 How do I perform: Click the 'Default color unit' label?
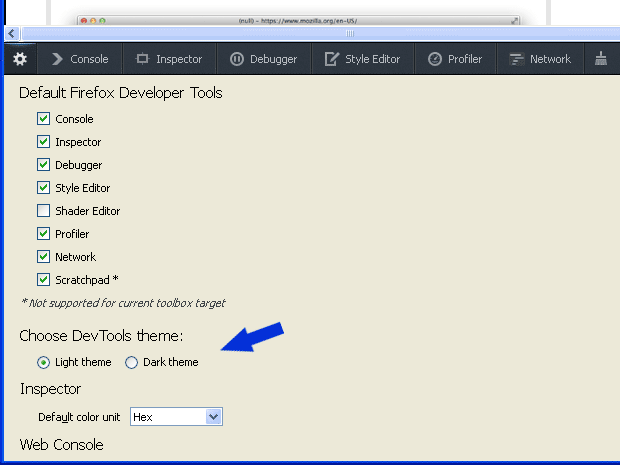click(79, 417)
